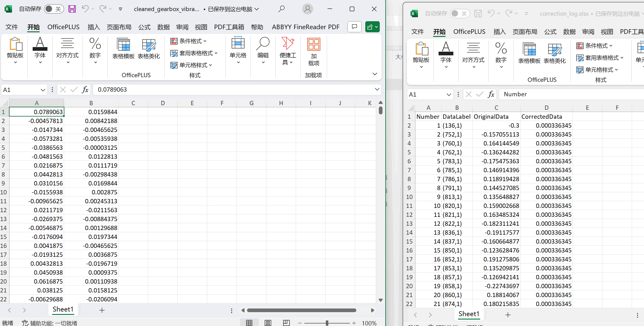644x326 pixels.
Task: Open Editing (编辑) group in left window
Action: point(263,51)
